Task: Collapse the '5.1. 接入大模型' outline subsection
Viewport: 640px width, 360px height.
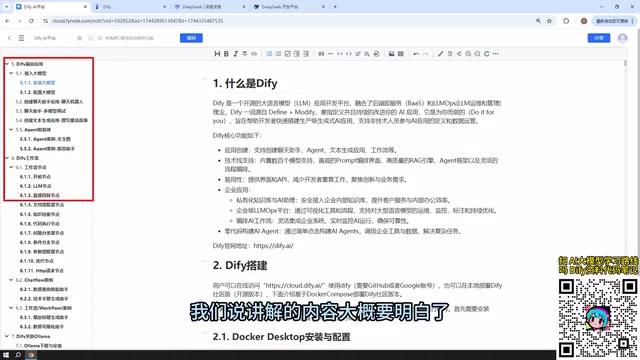Action: pyautogui.click(x=11, y=73)
